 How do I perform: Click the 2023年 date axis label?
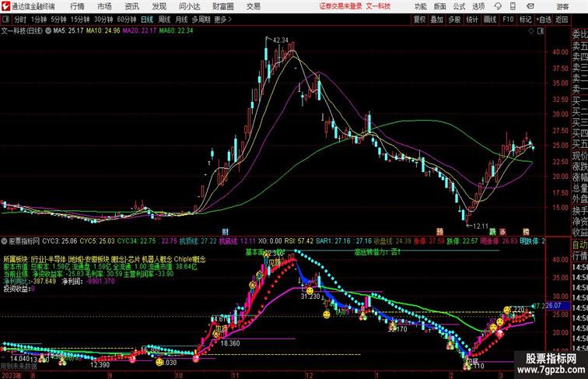pyautogui.click(x=11, y=375)
